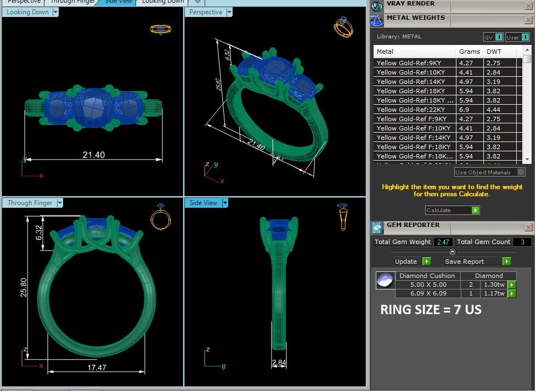
Task: Click the Gem Reporter panel icon
Action: [377, 227]
